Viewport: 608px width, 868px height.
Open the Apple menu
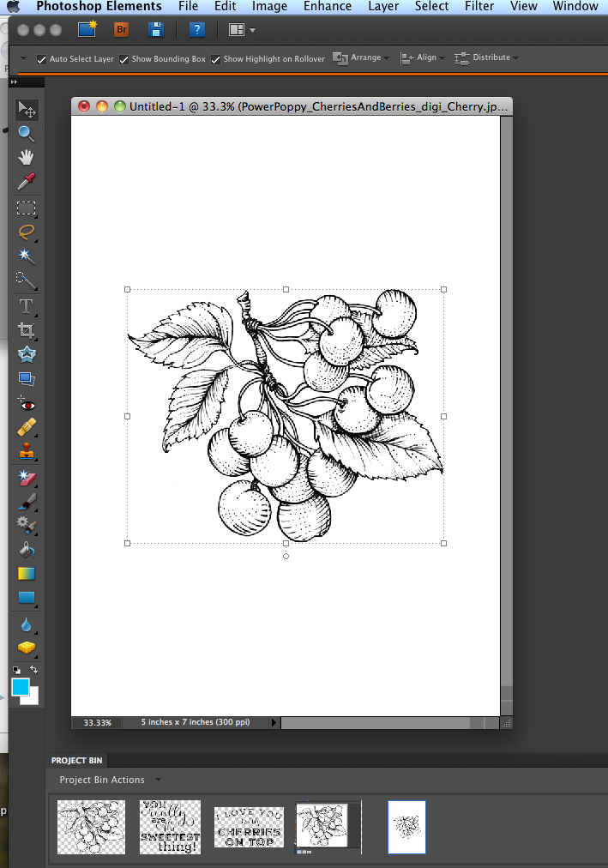(x=12, y=6)
